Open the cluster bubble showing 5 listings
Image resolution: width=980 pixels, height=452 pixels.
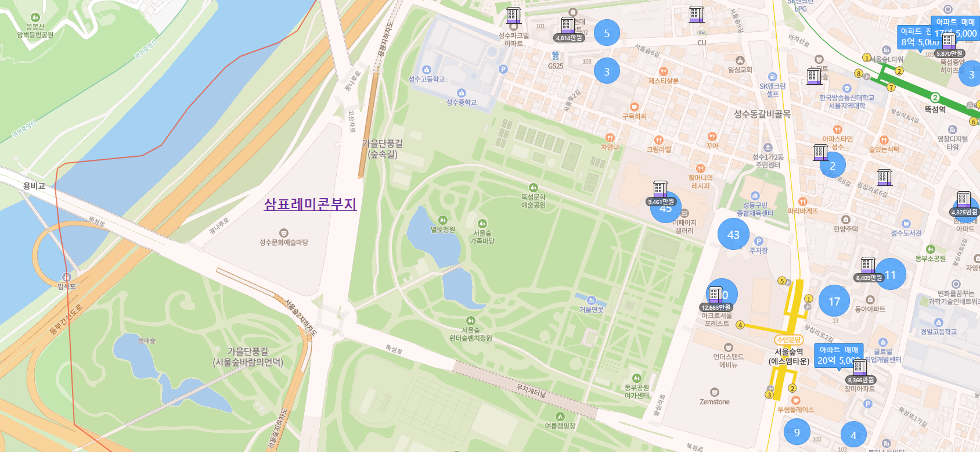(607, 33)
